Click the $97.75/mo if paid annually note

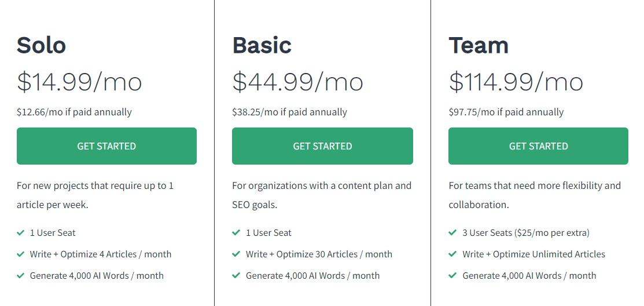coord(506,112)
